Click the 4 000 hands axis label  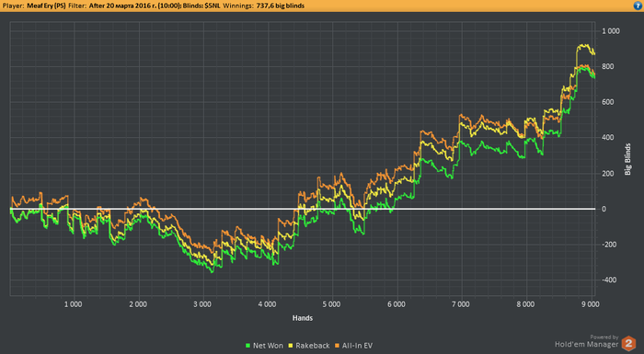point(267,304)
